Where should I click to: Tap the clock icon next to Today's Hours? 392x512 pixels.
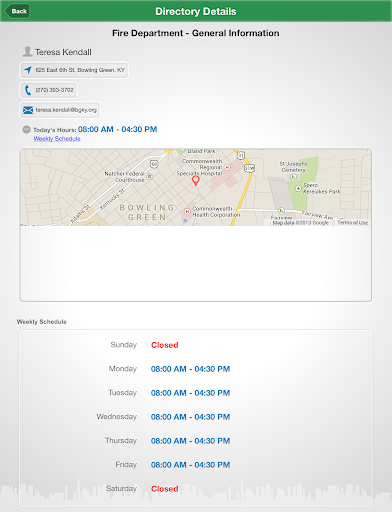26,129
